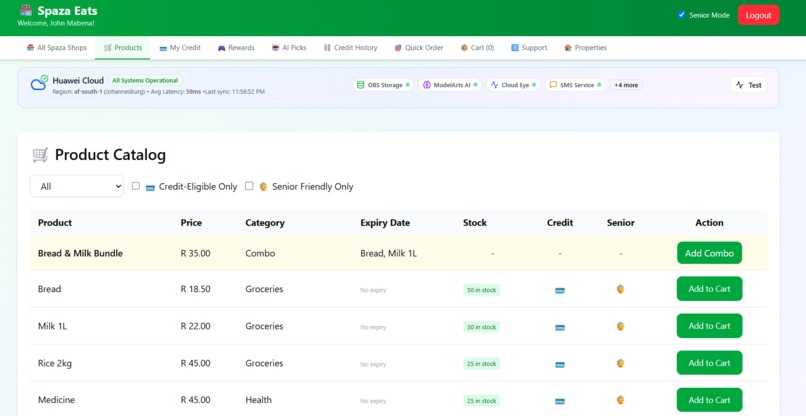The height and width of the screenshot is (416, 806).
Task: Click the 50 in stock badge
Action: [482, 290]
